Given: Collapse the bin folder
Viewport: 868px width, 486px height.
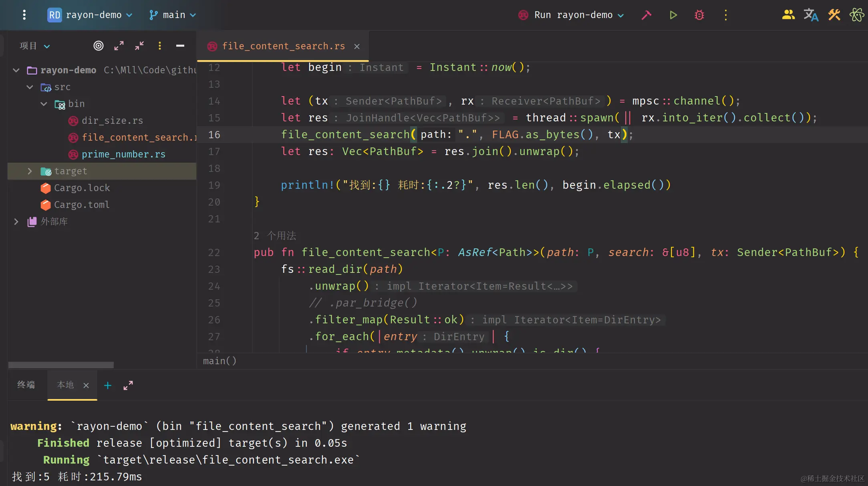Looking at the screenshot, I should [44, 104].
